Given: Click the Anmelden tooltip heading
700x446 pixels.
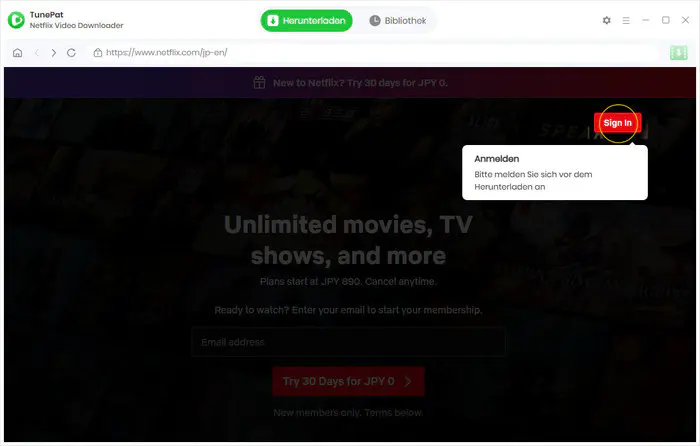Looking at the screenshot, I should (496, 159).
